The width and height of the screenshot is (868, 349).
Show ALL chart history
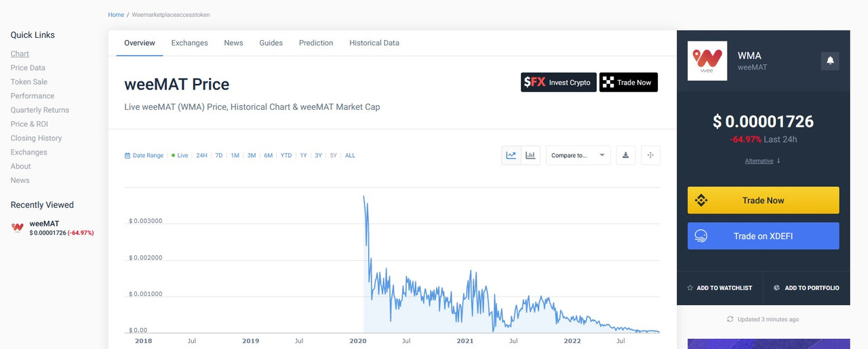coord(350,156)
